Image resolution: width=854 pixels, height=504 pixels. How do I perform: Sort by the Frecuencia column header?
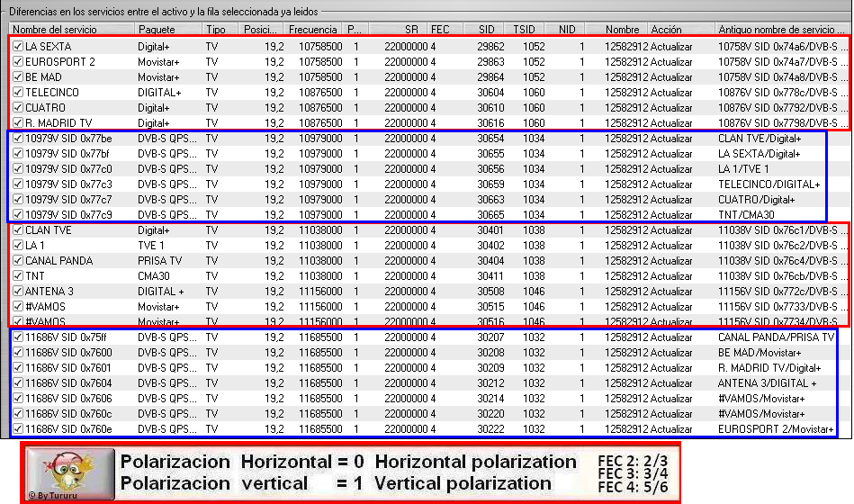[x=313, y=30]
